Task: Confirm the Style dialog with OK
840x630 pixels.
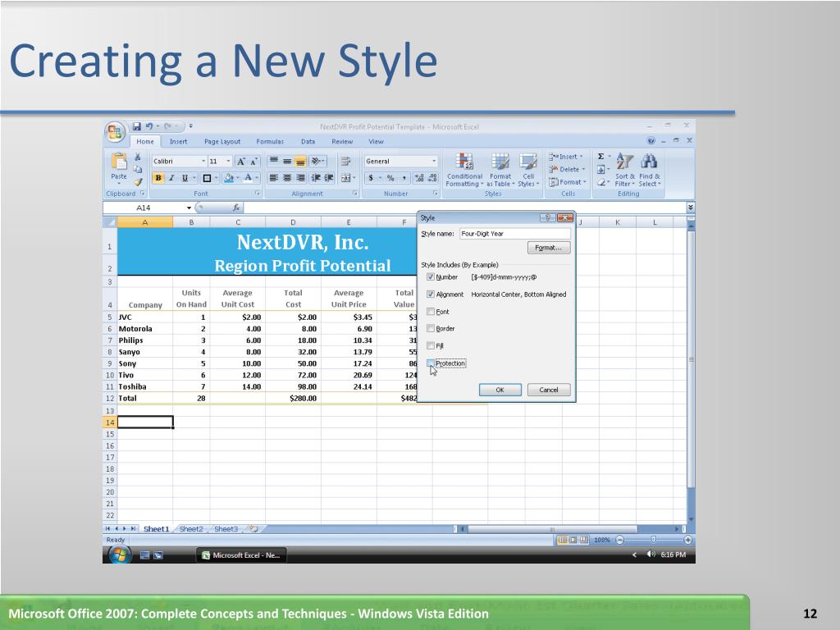Action: pyautogui.click(x=500, y=390)
